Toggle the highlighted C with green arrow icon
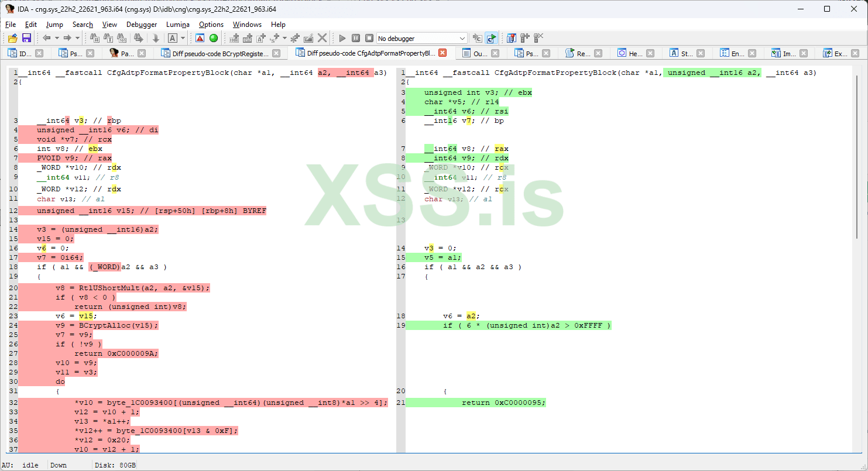Viewport: 868px width, 471px height. tap(491, 38)
